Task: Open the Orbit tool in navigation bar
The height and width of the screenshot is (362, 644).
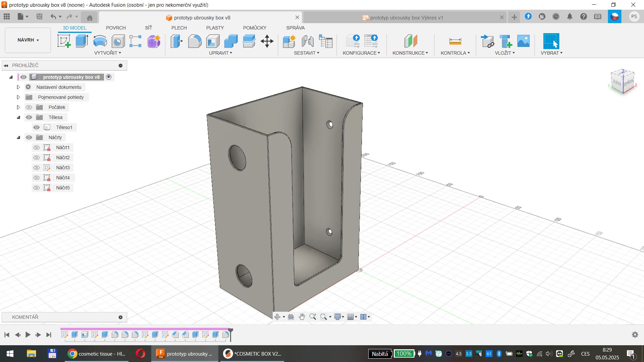Action: click(277, 317)
